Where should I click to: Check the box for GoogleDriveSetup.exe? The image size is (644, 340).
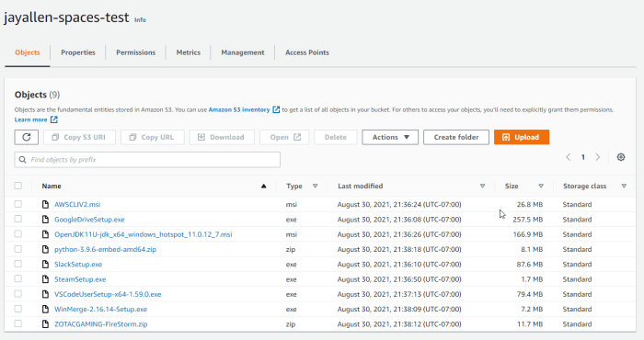click(18, 219)
